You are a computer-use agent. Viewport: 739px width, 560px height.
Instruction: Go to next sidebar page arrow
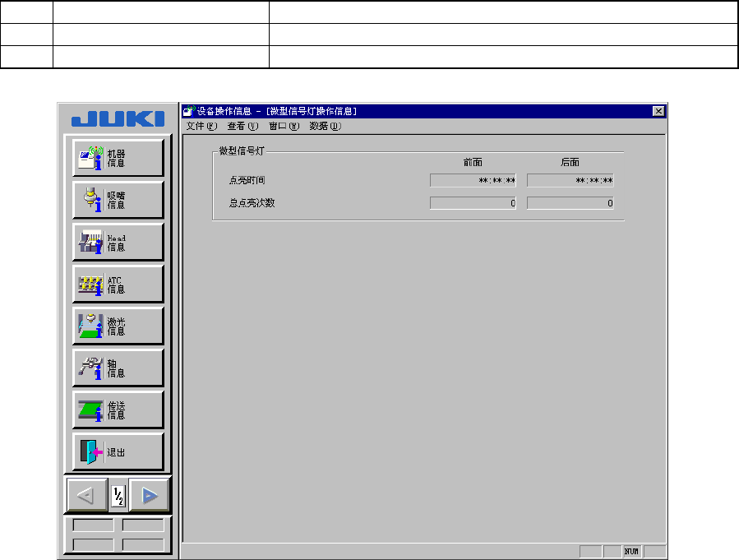pos(149,495)
